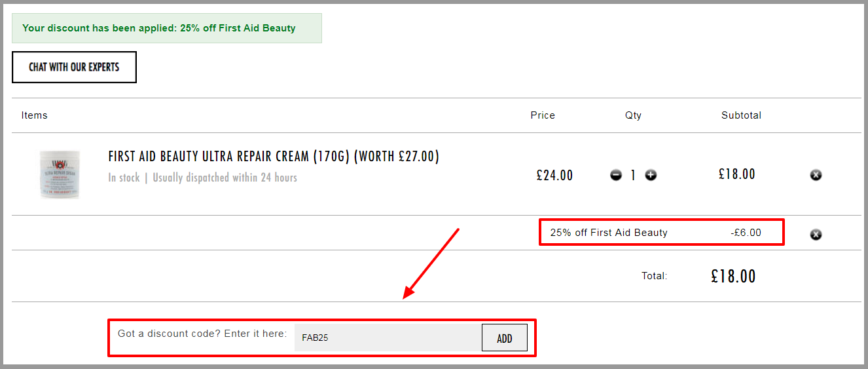Image resolution: width=868 pixels, height=369 pixels.
Task: Select the discount applied confirmation message
Action: [167, 28]
